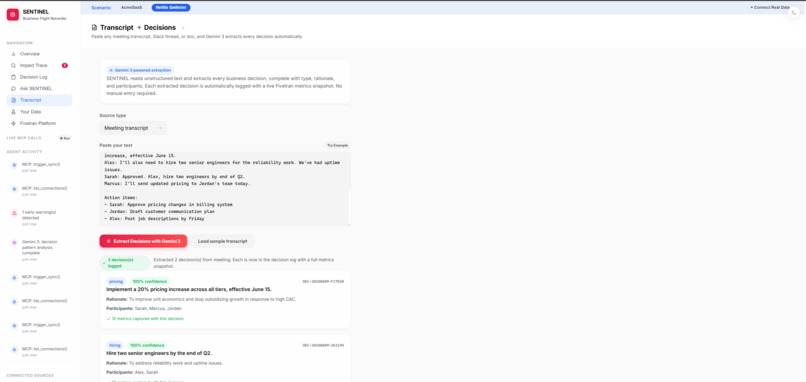Click 'Sarah: Approve pricing changes in billing system'
This screenshot has width=806, height=382.
pyautogui.click(x=168, y=204)
